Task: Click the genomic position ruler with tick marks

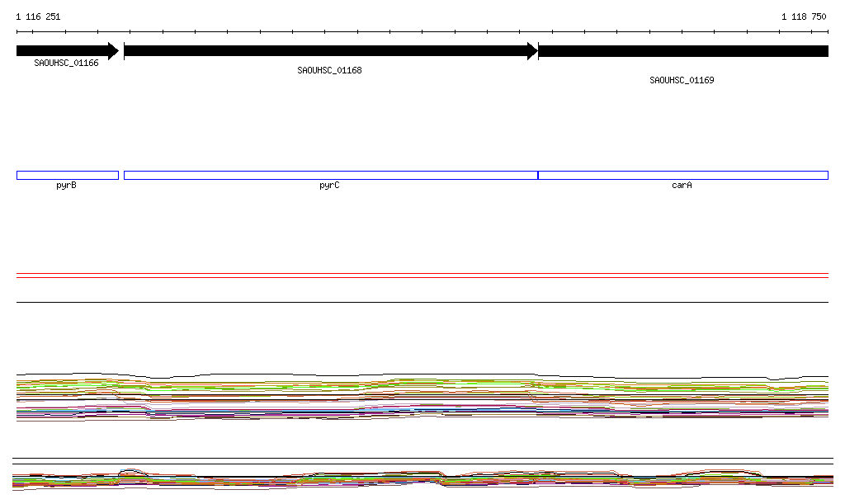Action: coord(422,32)
